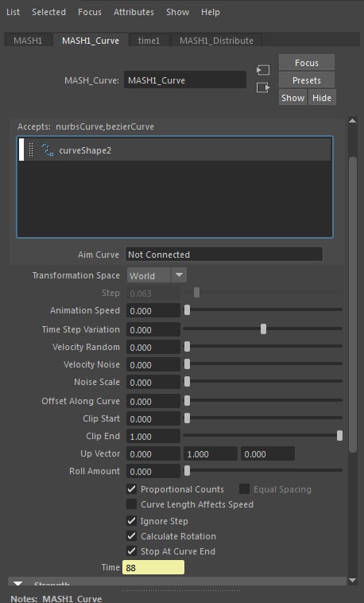
Task: Click the Velocity Noise value field
Action: tap(153, 364)
